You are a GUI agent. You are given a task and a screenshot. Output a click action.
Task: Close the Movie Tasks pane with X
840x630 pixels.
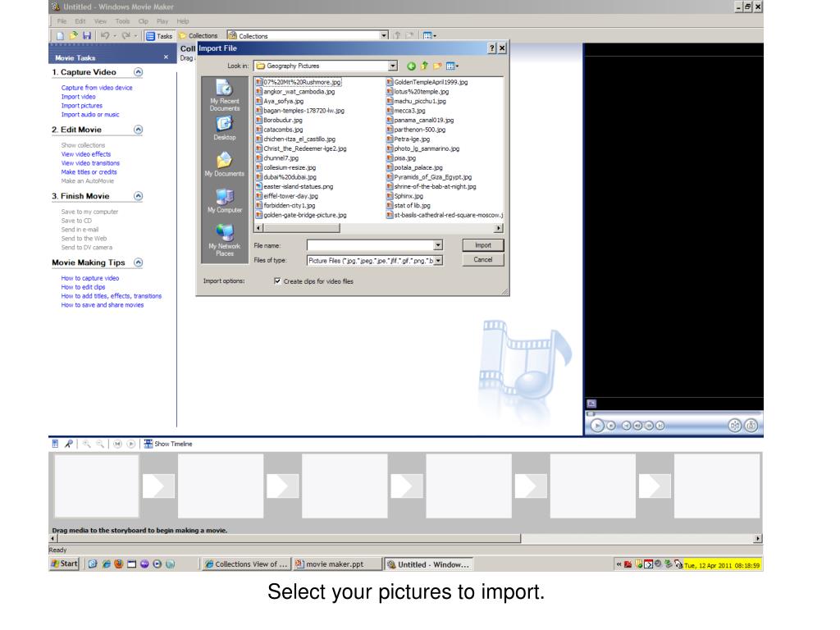click(x=166, y=57)
